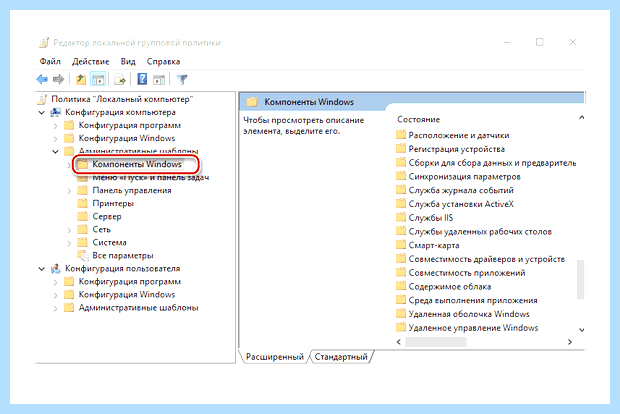Expand Административные шаблоны under user configuration
Image resolution: width=620 pixels, height=414 pixels.
(55, 308)
